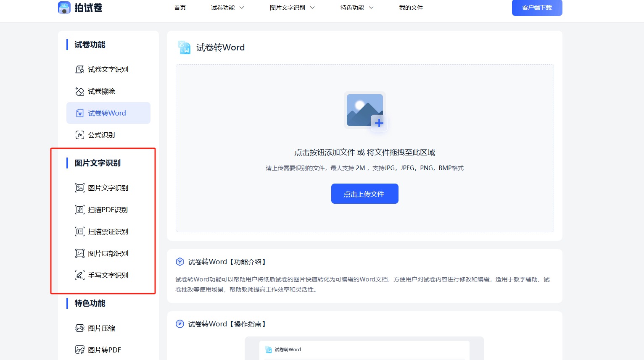Select 试卷文字识别 in the sidebar

tap(108, 69)
